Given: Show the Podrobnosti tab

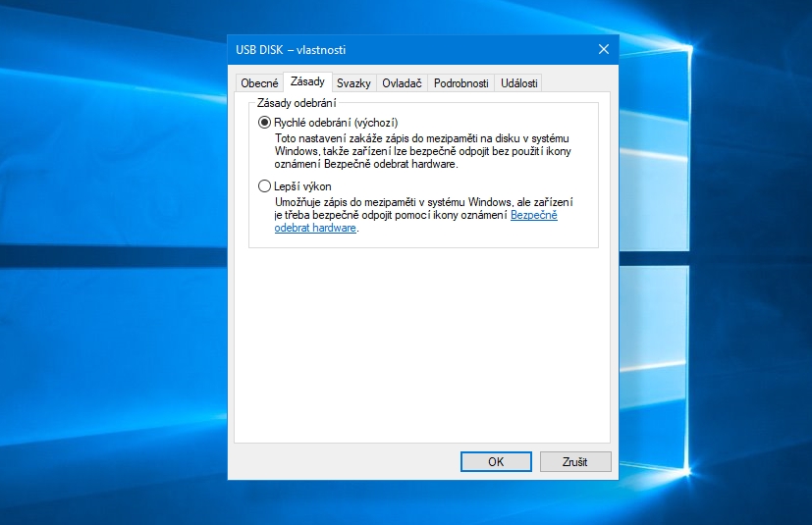Looking at the screenshot, I should (460, 83).
